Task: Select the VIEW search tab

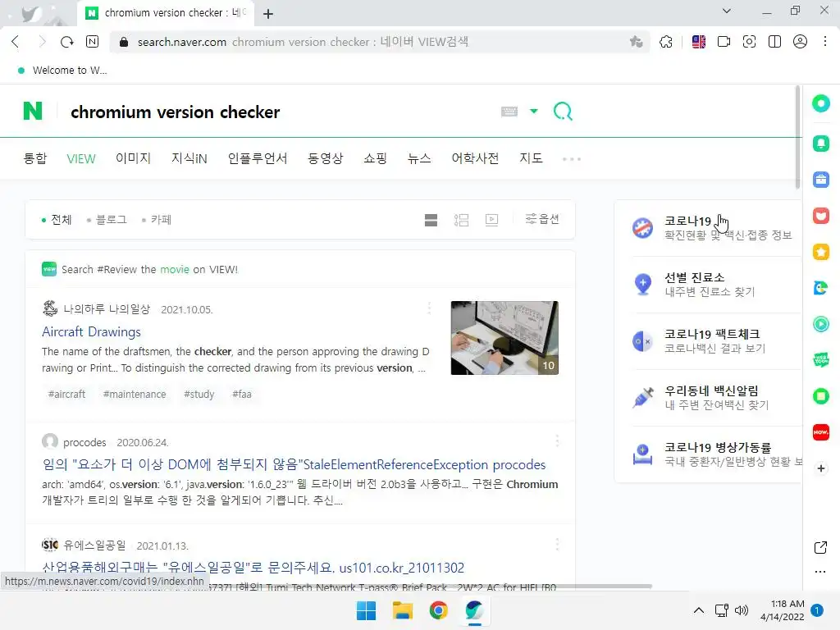Action: (81, 158)
